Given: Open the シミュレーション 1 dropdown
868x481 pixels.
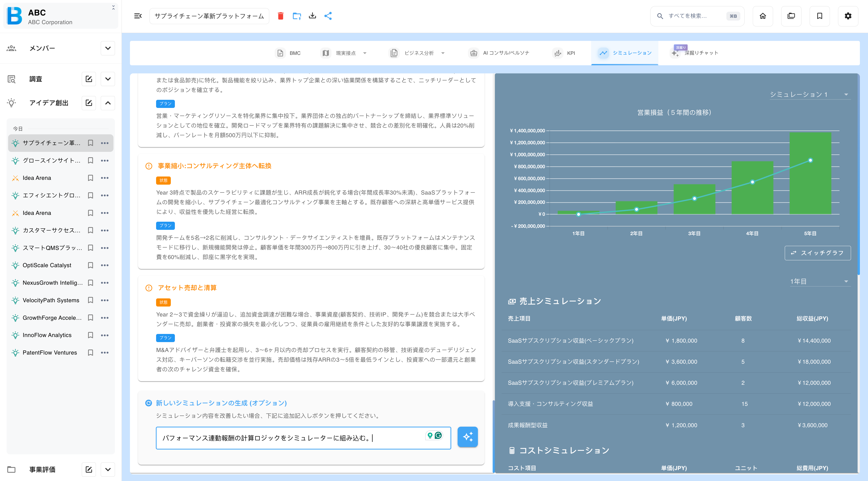Looking at the screenshot, I should point(810,94).
